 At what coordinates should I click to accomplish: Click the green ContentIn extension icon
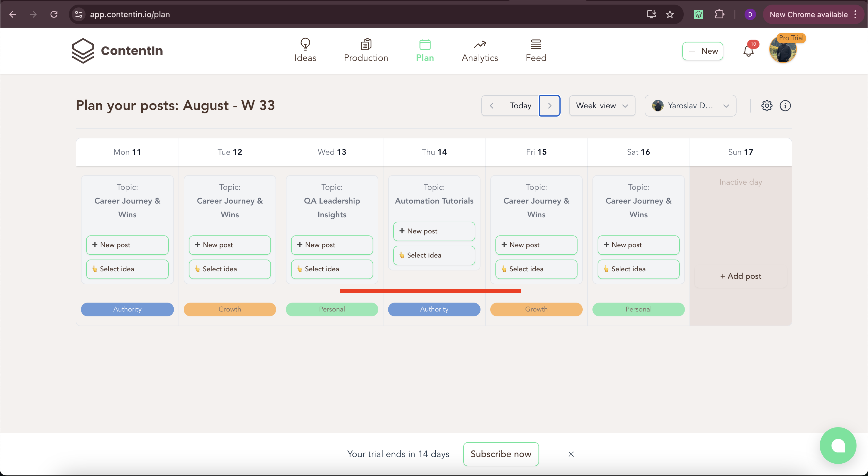699,14
